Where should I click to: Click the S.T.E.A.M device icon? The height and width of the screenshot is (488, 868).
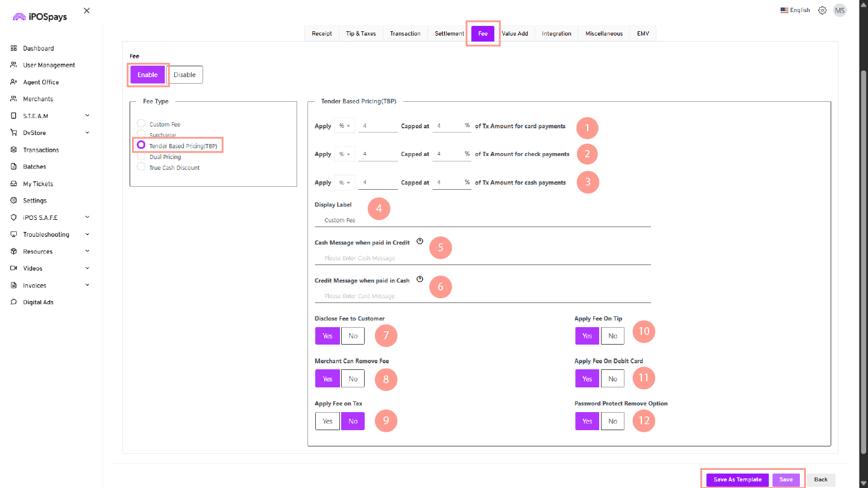pyautogui.click(x=14, y=116)
